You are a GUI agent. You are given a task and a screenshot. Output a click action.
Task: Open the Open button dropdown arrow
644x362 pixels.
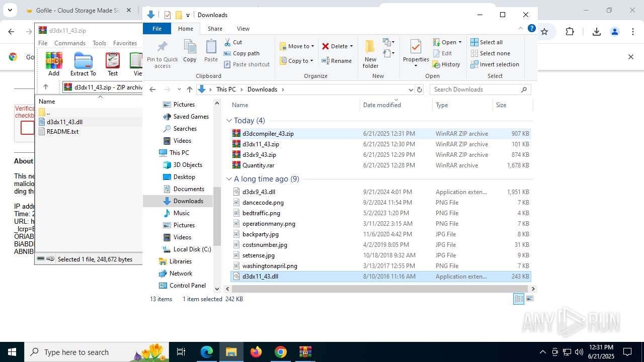click(x=459, y=42)
